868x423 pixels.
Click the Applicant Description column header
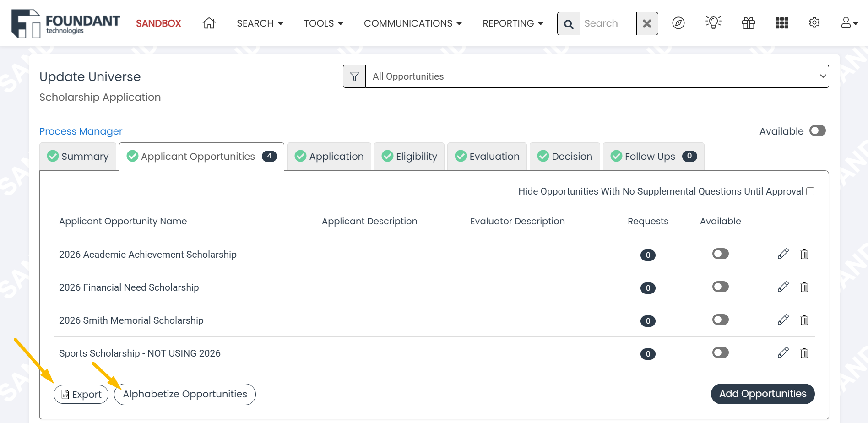pyautogui.click(x=369, y=222)
